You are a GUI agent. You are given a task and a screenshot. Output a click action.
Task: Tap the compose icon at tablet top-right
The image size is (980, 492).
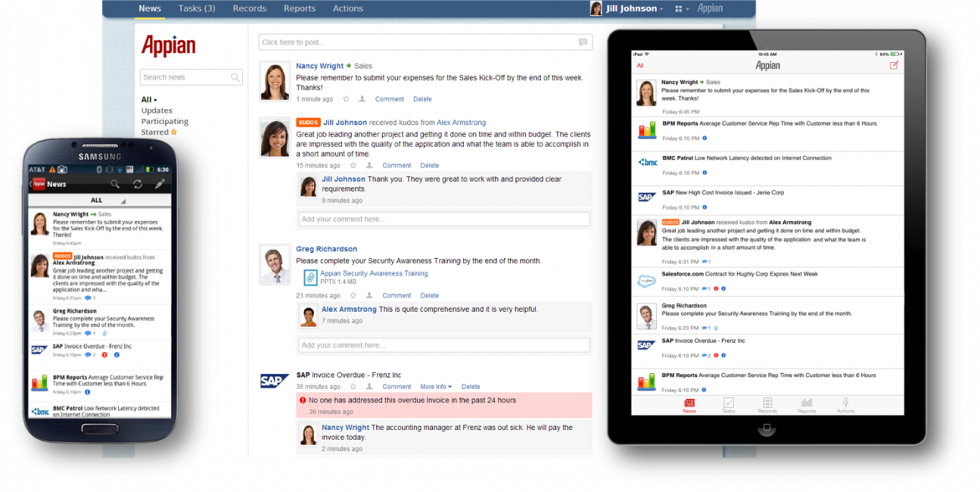point(895,63)
